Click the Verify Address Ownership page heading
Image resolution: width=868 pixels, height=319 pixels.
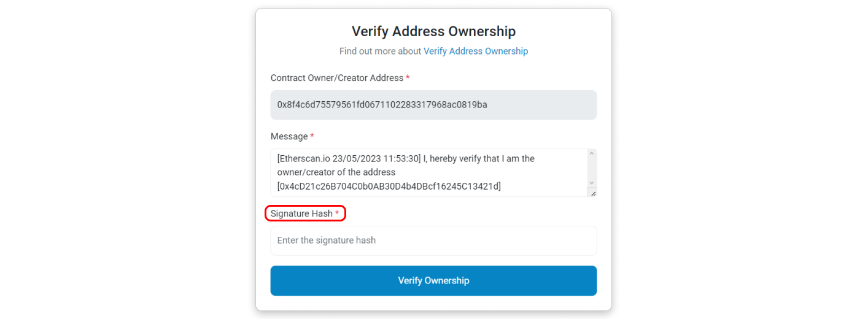pyautogui.click(x=433, y=31)
